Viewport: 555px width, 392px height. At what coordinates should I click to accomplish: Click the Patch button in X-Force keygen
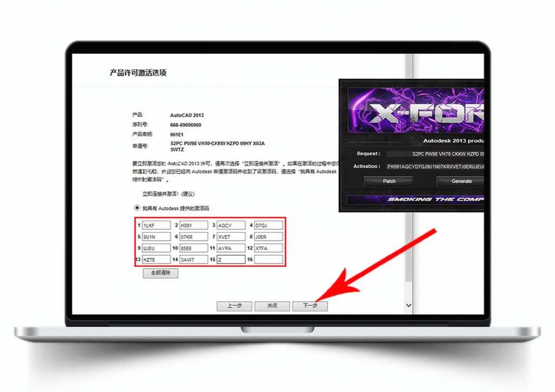[x=389, y=181]
